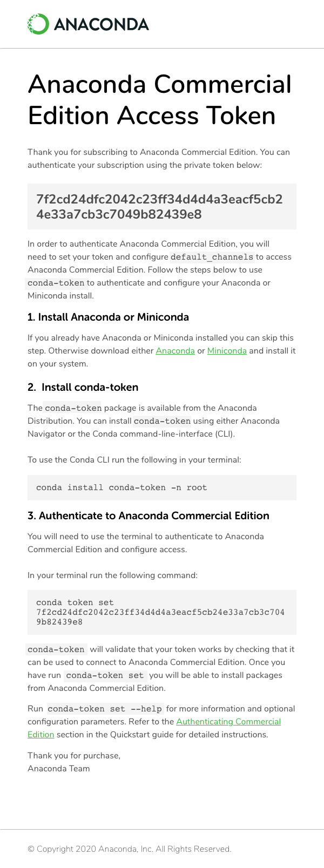Screen dimensions: 324x868
Task: Click the green Anaconda ring logo icon
Action: (x=38, y=24)
